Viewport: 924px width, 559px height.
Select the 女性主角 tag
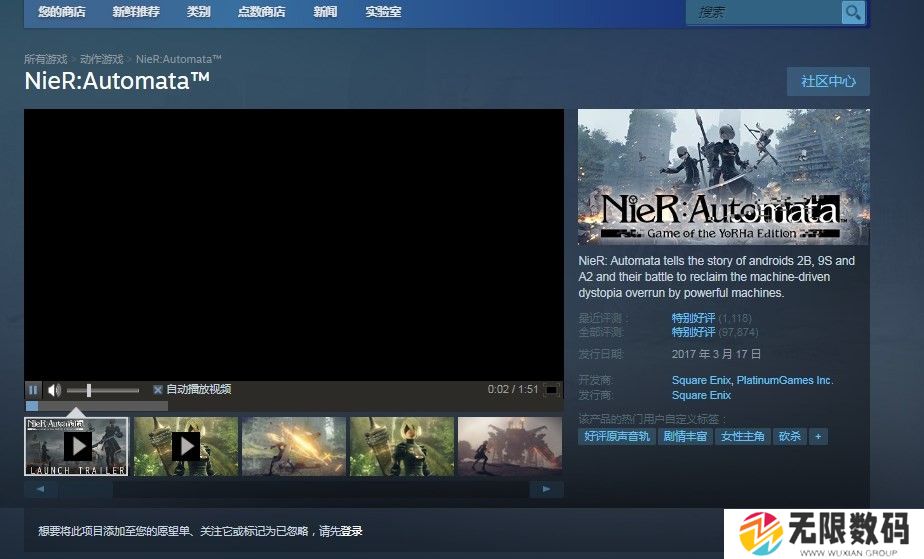[742, 437]
